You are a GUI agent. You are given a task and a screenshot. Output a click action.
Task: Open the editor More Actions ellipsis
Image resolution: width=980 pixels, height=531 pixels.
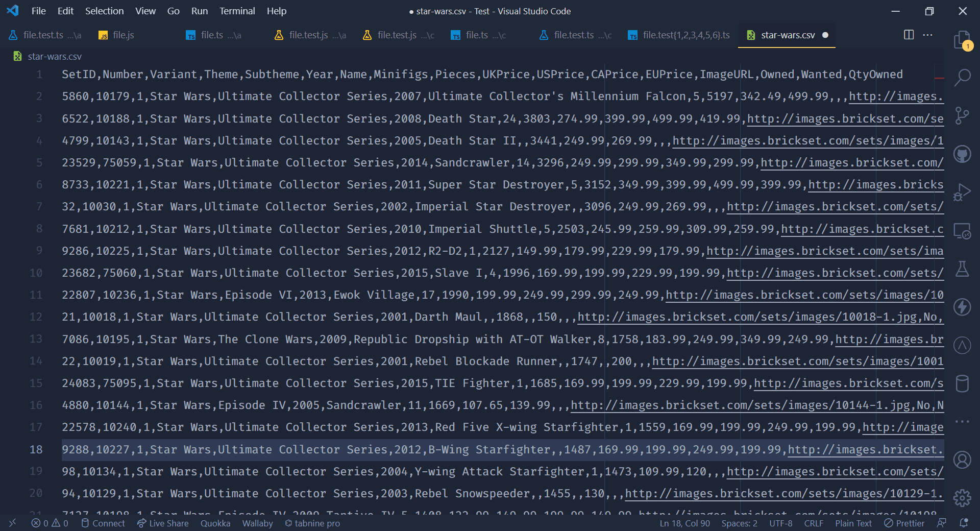pyautogui.click(x=928, y=35)
